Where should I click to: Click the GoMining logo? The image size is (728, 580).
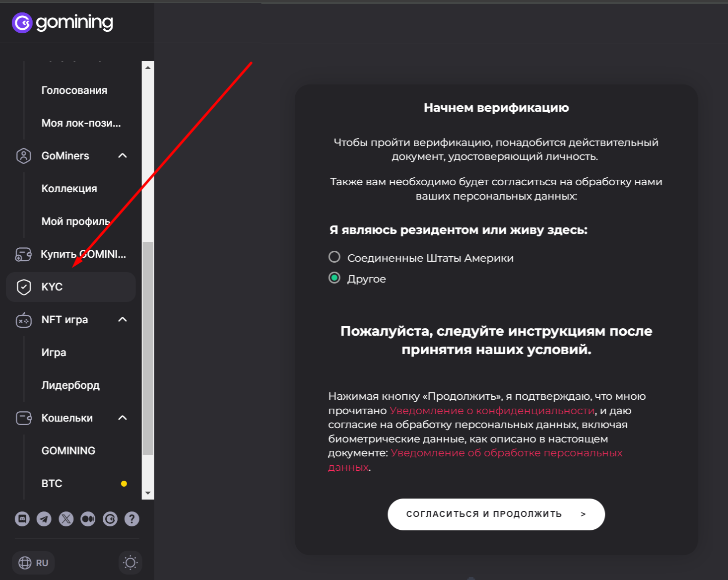tap(62, 22)
